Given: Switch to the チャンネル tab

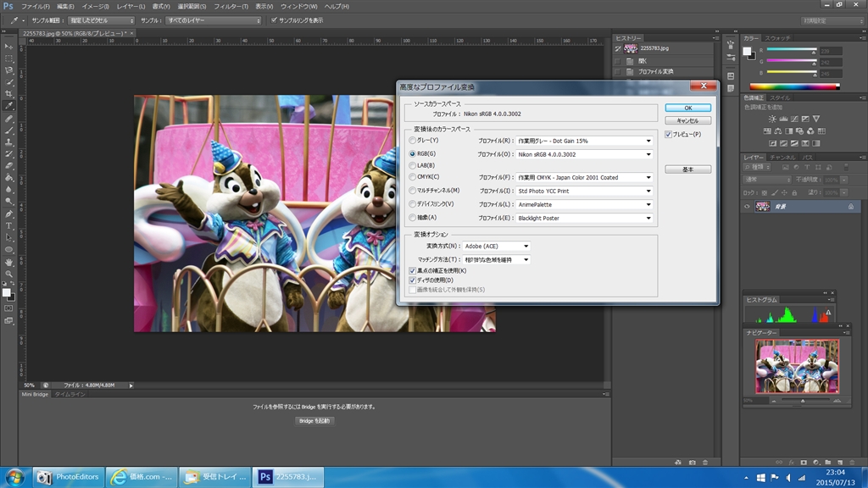Looking at the screenshot, I should [782, 158].
